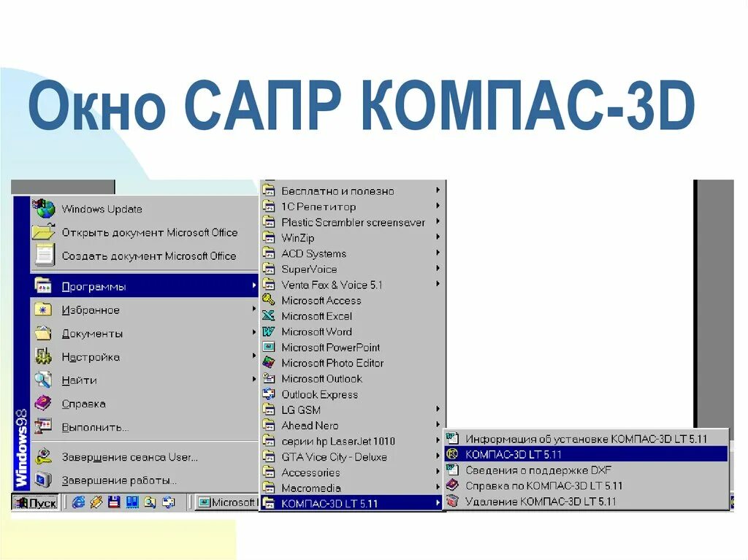Open Информация об установке КОМПАС-3D LT 5.11
Viewport: 748px width, 560px height.
tap(587, 438)
